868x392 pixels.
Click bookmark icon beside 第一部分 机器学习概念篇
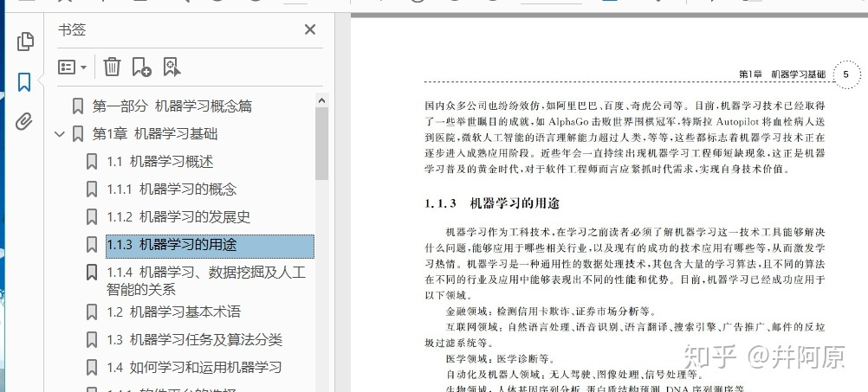click(78, 106)
